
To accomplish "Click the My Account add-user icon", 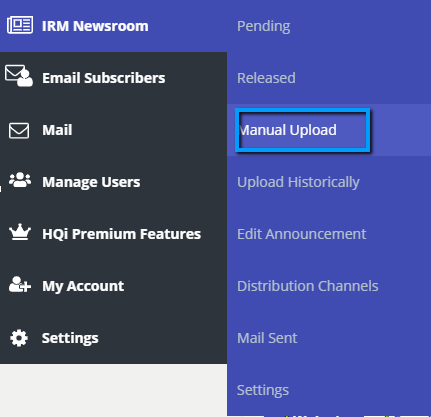I will (20, 284).
